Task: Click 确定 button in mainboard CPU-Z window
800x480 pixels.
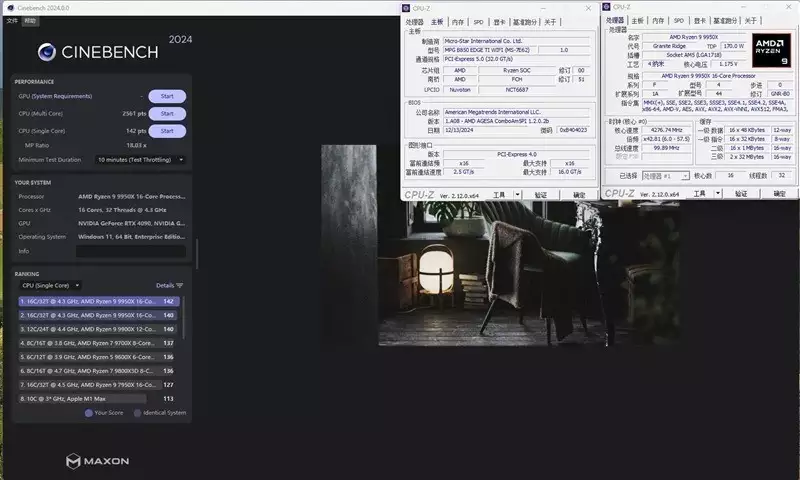Action: point(579,195)
